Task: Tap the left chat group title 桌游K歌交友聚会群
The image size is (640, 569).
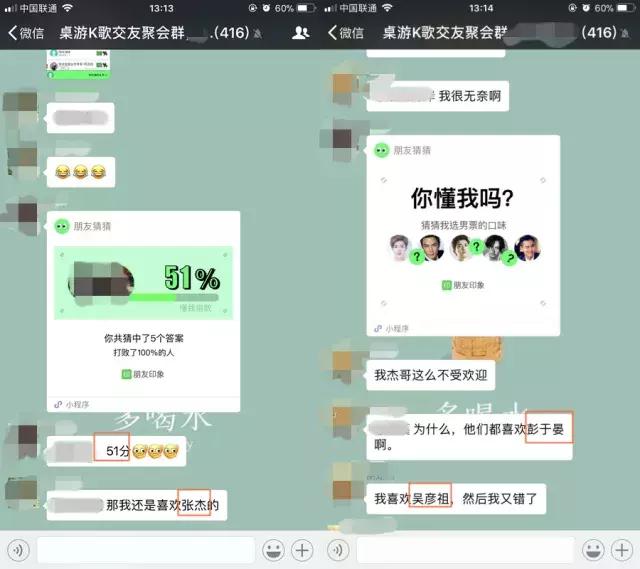Action: click(122, 33)
